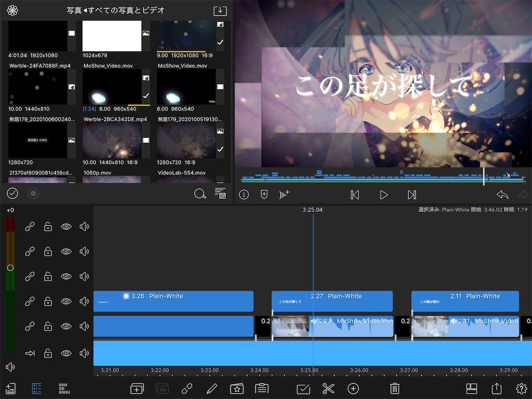
Task: Tap the link clips tool in bottom toolbar
Action: (187, 389)
